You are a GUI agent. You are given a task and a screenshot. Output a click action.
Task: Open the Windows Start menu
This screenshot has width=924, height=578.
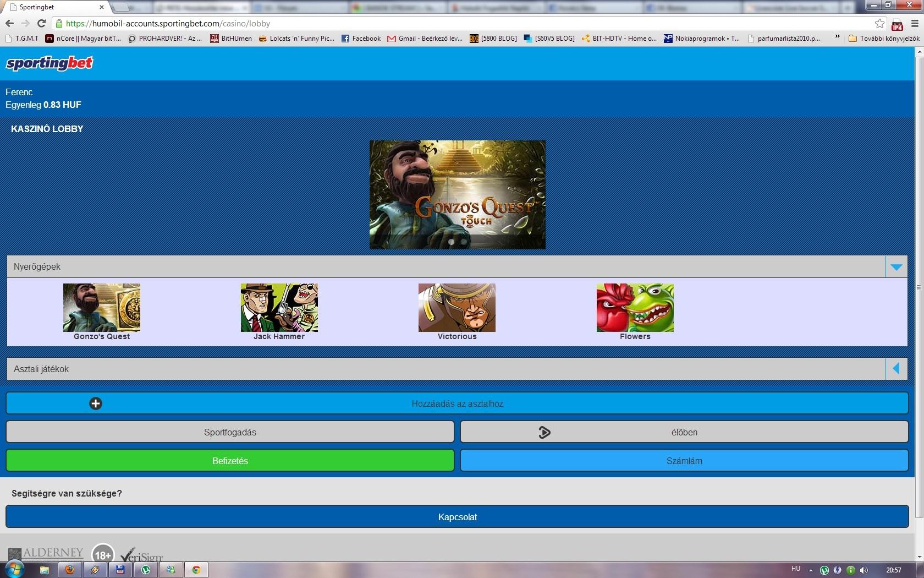pos(14,569)
